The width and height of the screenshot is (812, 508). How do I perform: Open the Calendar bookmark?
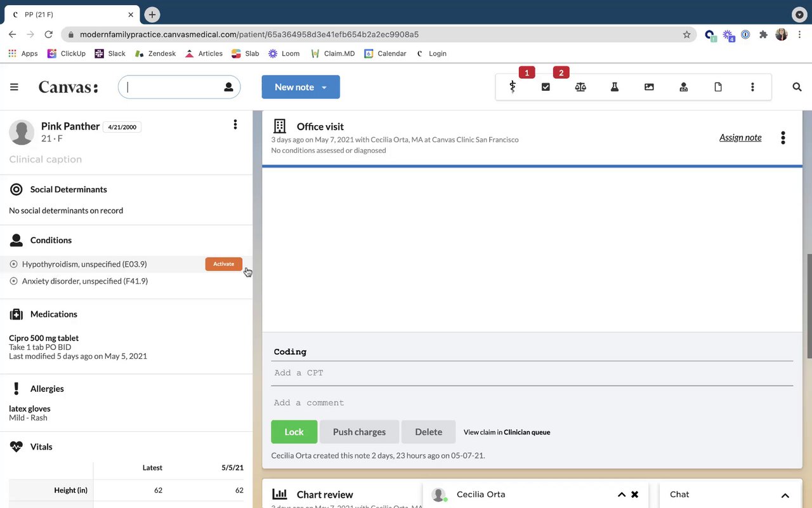(386, 53)
